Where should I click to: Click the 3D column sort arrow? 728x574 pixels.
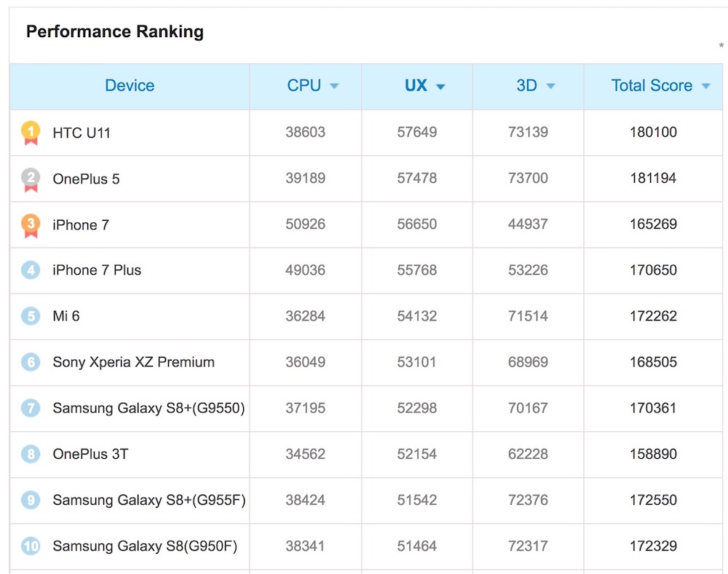[x=550, y=87]
